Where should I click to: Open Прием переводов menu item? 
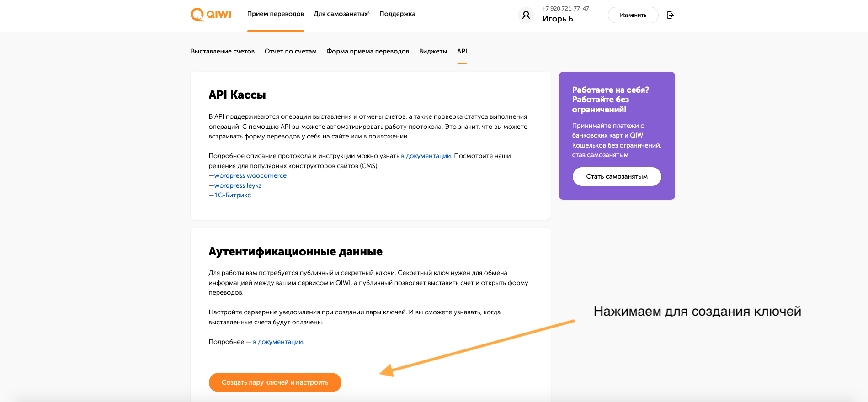point(276,14)
